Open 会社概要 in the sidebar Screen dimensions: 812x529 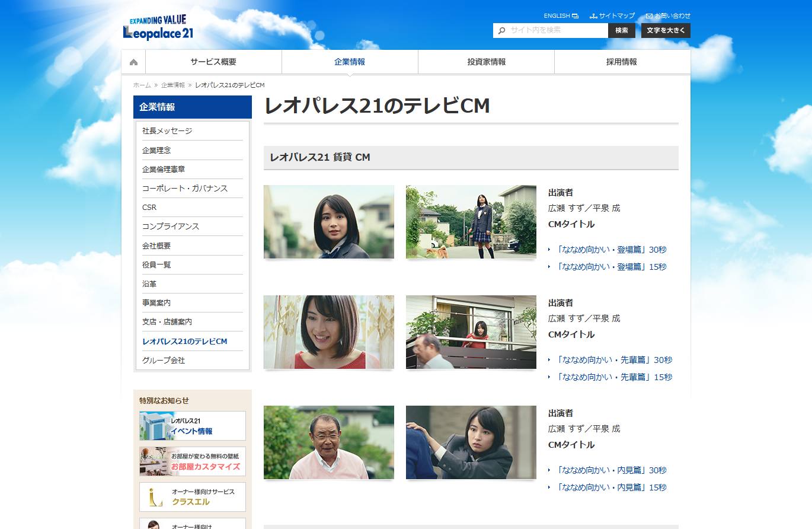(x=193, y=246)
